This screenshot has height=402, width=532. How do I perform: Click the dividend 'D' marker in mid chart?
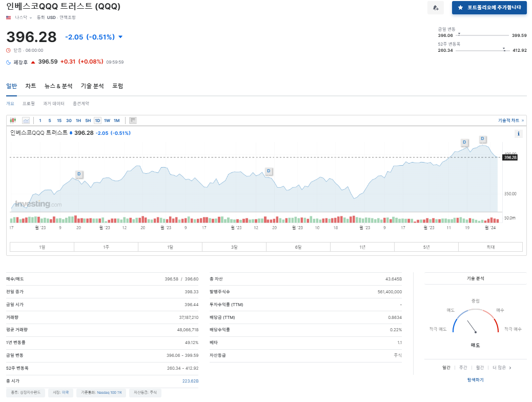(x=269, y=171)
